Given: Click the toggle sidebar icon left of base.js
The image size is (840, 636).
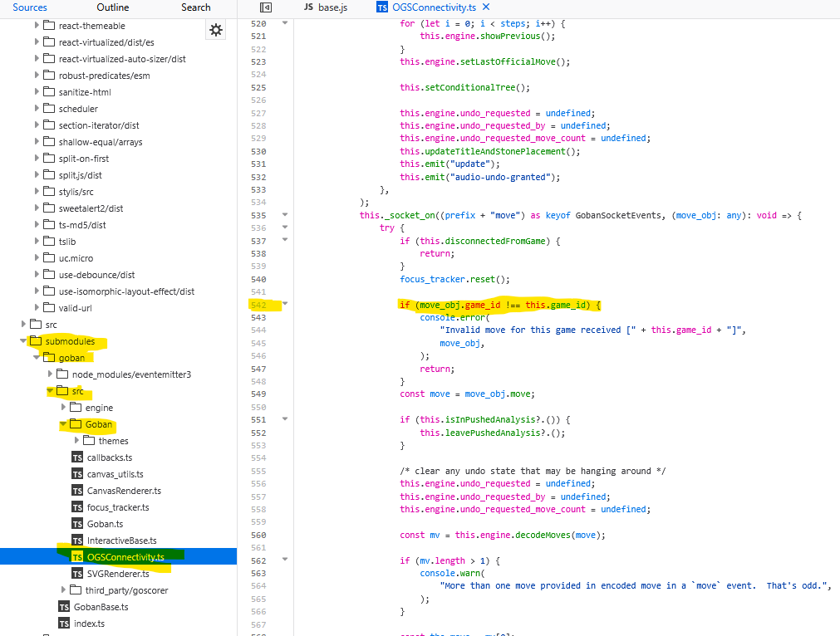Looking at the screenshot, I should [x=266, y=7].
